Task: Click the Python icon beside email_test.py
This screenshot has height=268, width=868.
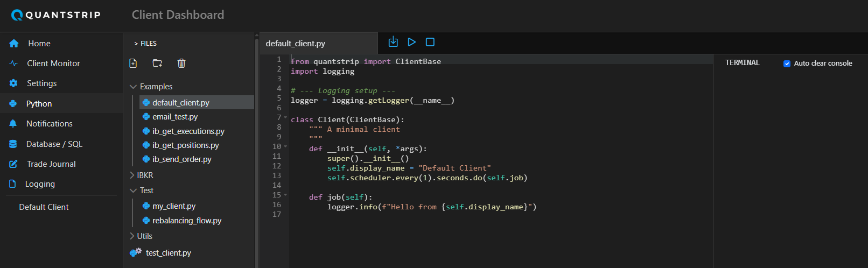Action: click(x=146, y=117)
